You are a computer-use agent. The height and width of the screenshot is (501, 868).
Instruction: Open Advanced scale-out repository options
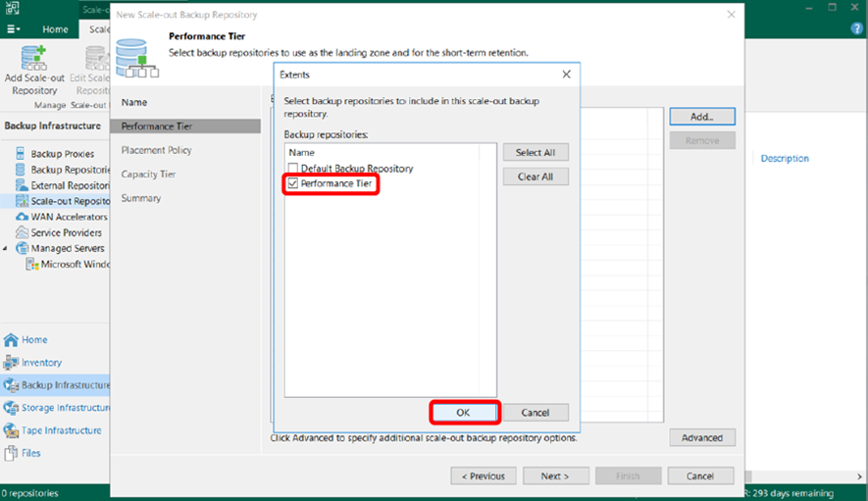click(x=702, y=437)
